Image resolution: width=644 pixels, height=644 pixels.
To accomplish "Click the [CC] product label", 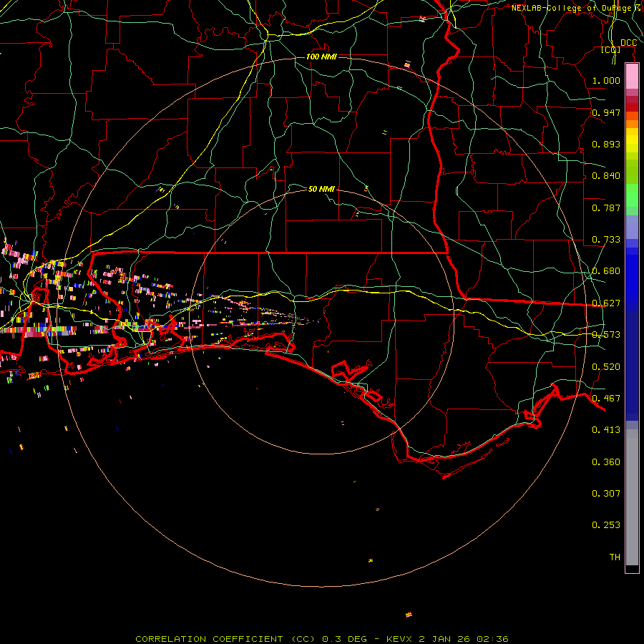I will (610, 50).
